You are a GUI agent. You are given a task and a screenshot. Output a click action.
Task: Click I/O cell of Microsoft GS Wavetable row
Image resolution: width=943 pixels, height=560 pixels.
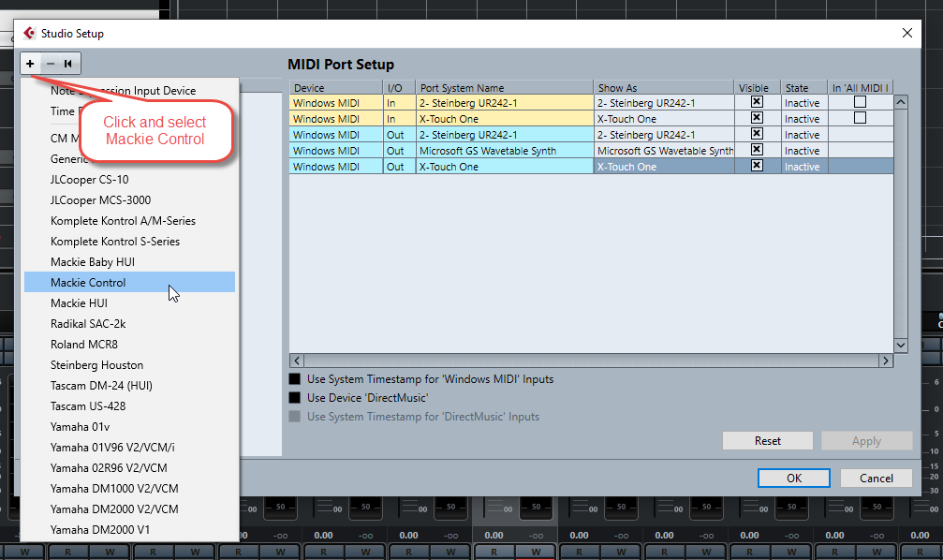399,151
